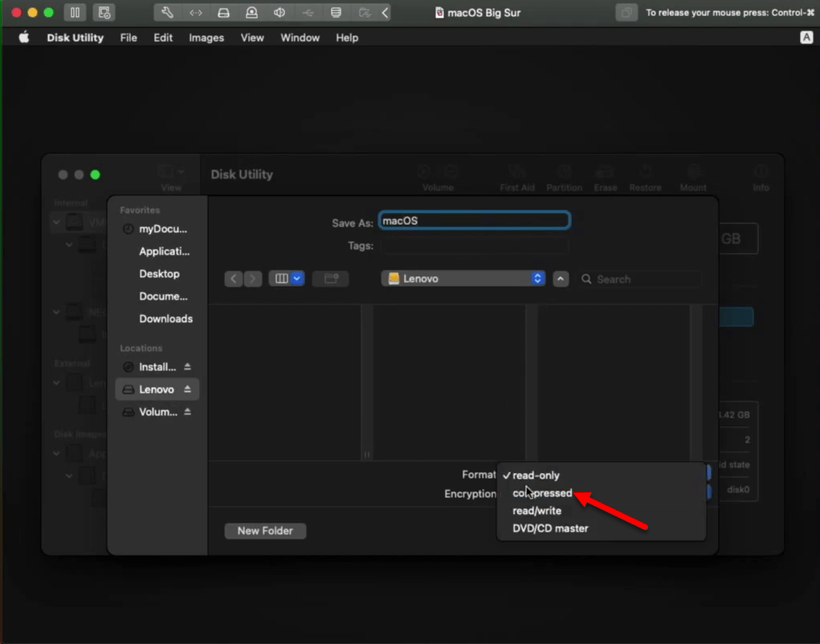Click the Search field in save dialog
Screen dimensions: 820x644
[639, 279]
